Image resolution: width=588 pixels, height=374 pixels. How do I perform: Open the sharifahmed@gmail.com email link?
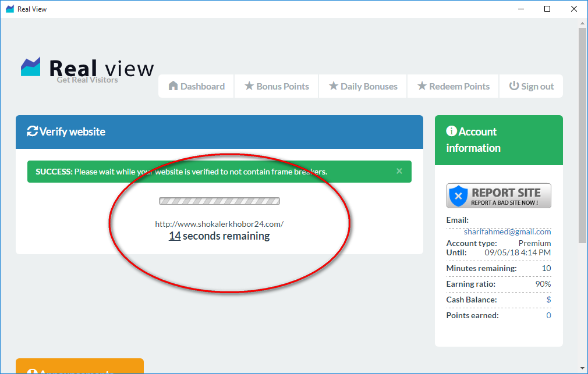(508, 231)
